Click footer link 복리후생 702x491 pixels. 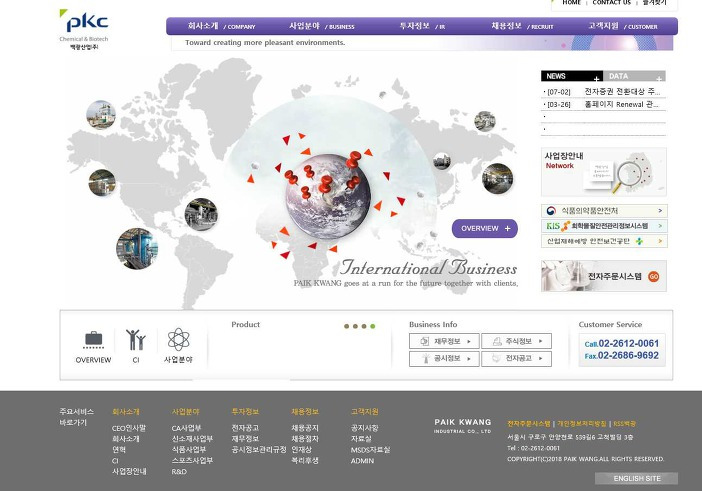click(x=305, y=461)
